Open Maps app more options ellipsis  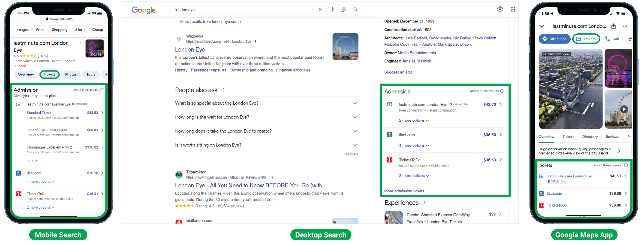click(x=625, y=26)
